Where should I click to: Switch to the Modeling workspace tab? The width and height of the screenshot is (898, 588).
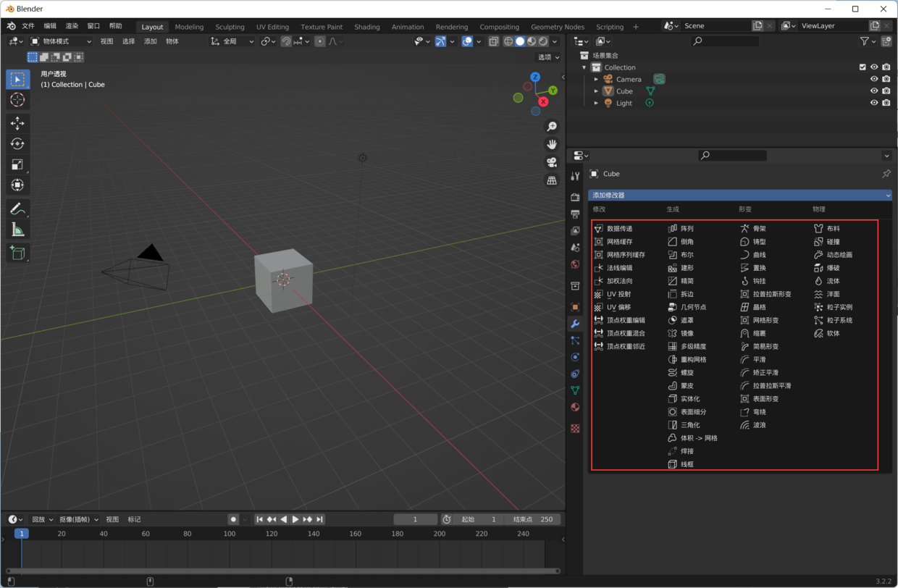189,27
